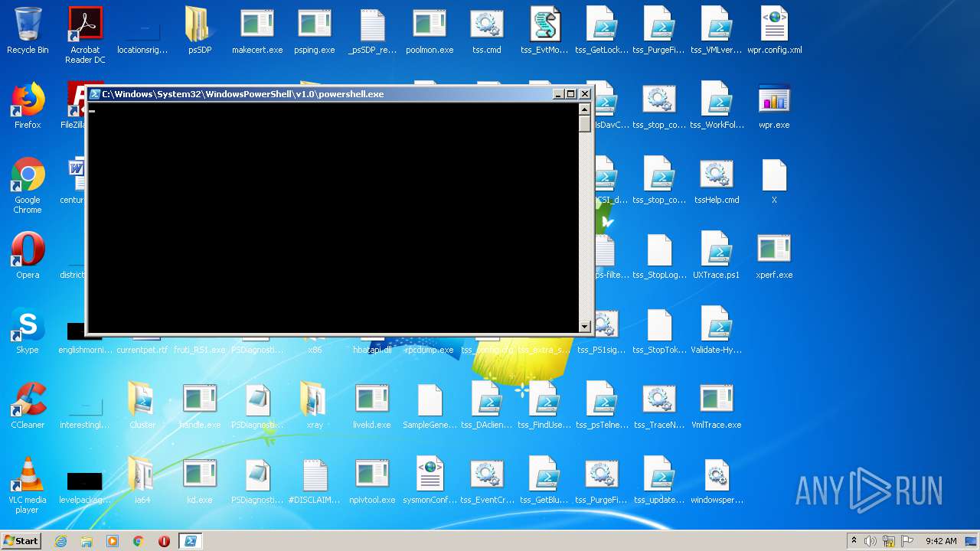Select tss_VMLver... PowerShell file

[717, 31]
